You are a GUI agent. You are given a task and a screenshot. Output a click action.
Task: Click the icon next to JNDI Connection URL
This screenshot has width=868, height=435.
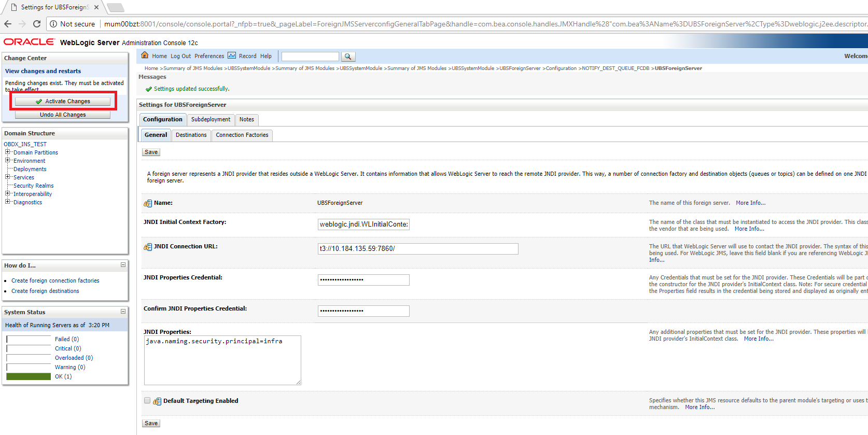pyautogui.click(x=148, y=247)
